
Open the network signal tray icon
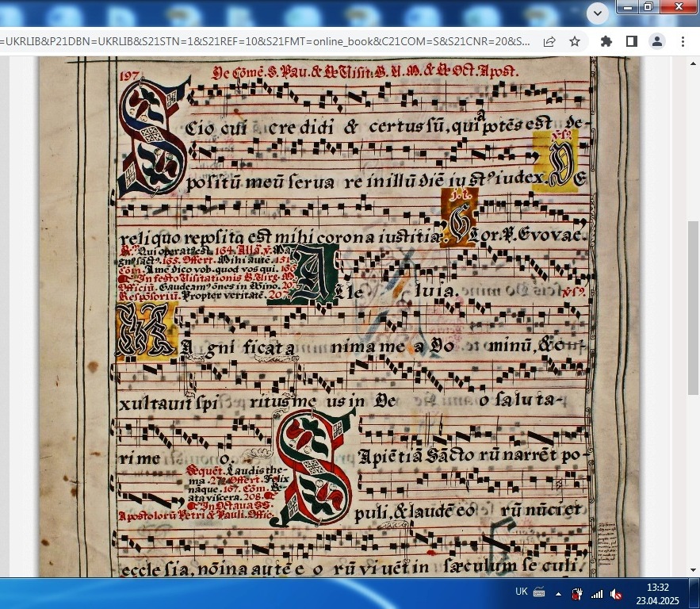coord(597,592)
